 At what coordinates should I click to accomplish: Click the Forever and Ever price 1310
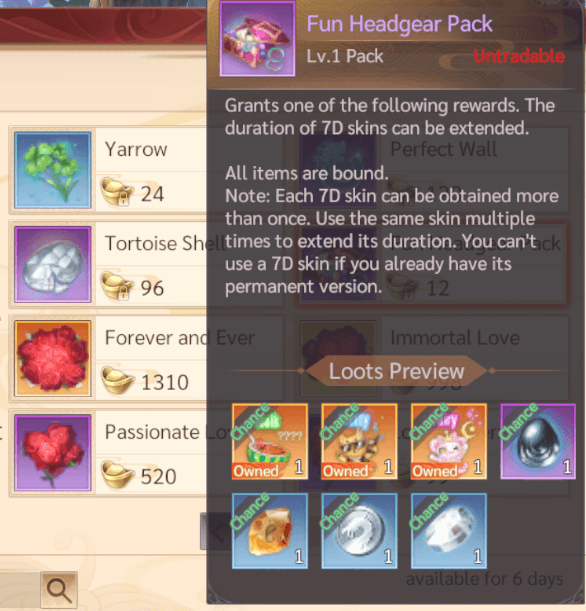click(x=165, y=382)
